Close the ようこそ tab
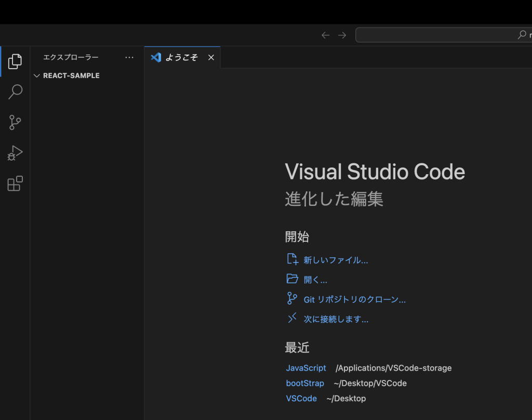 coord(211,57)
